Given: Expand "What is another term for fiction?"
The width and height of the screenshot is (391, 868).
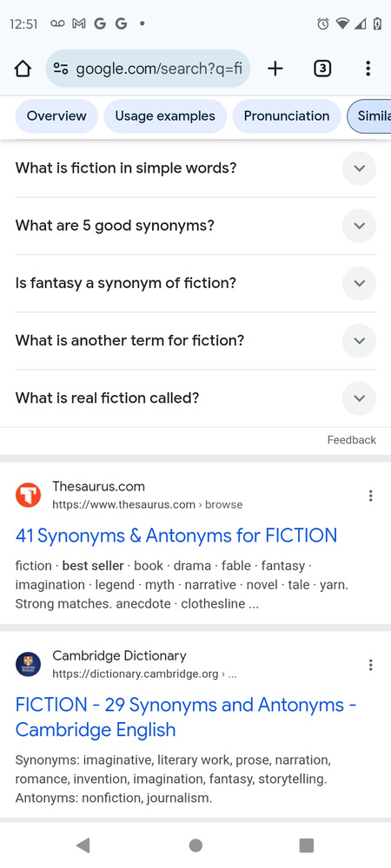Looking at the screenshot, I should point(195,341).
